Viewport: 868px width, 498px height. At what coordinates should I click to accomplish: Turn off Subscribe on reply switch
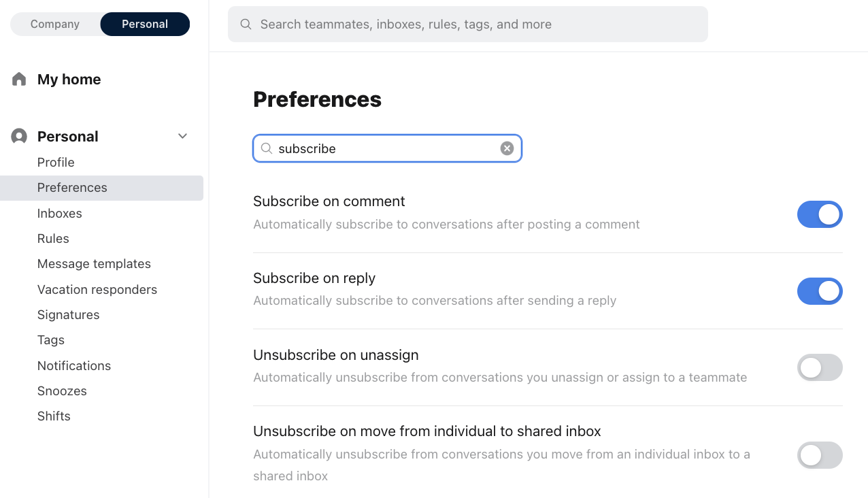(x=820, y=291)
